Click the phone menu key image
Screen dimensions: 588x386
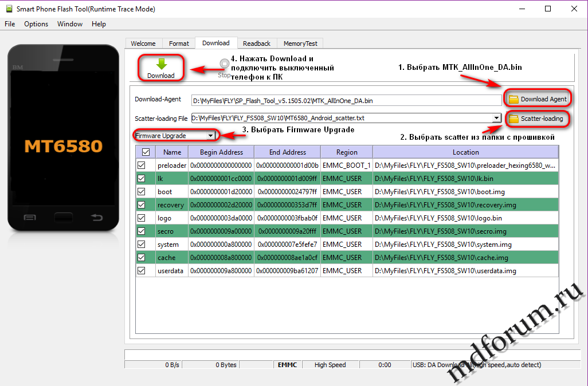29,217
